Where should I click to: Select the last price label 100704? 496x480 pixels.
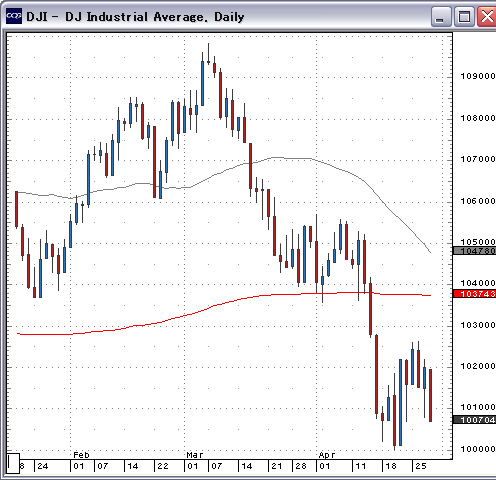point(475,420)
